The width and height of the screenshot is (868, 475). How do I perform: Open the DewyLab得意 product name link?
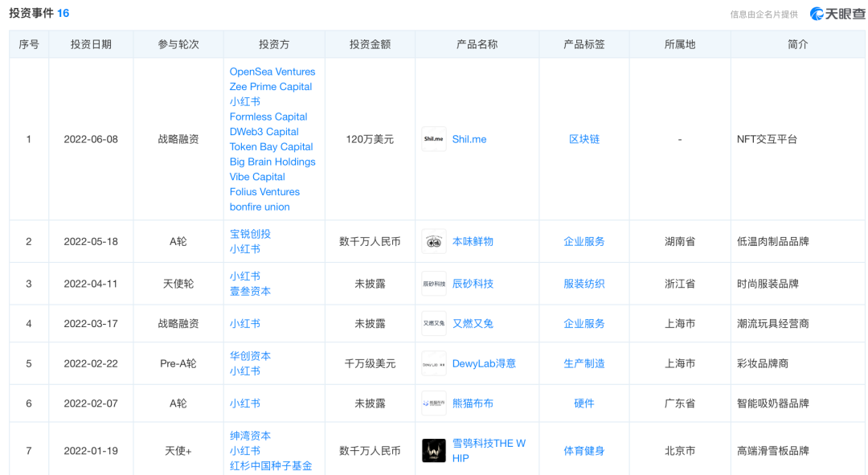[x=484, y=363]
